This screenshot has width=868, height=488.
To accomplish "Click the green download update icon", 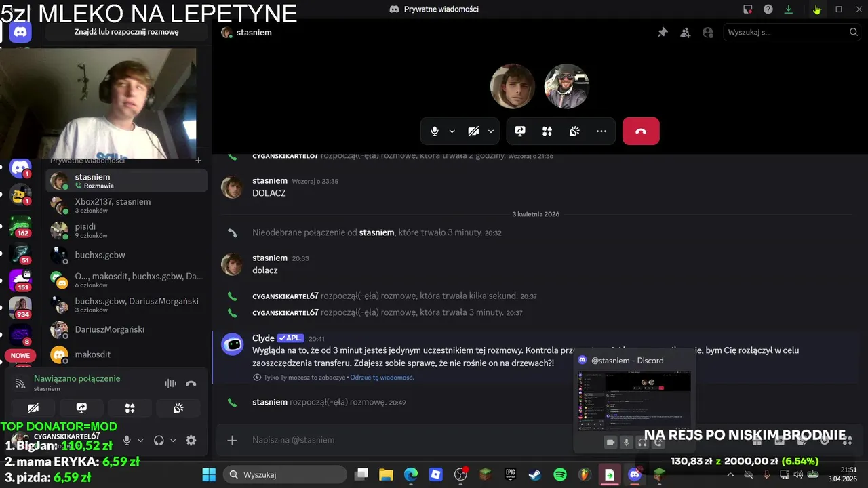I will 789,9.
